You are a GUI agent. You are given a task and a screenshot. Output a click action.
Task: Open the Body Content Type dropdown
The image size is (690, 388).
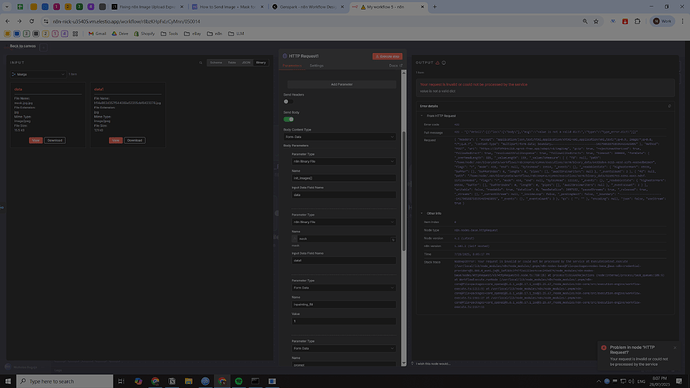339,137
